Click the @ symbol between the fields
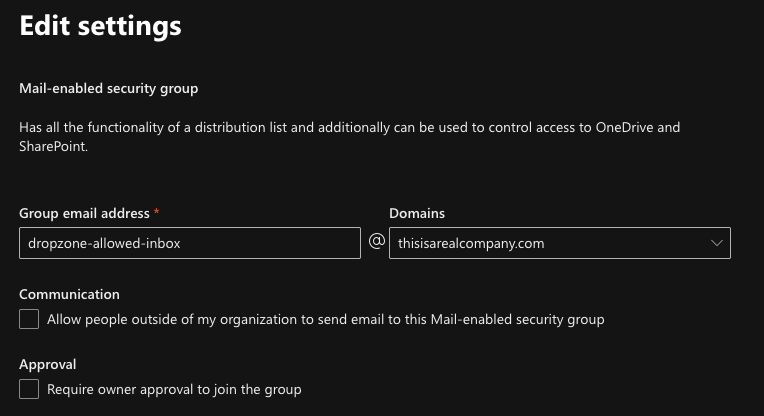The height and width of the screenshot is (416, 764). pyautogui.click(x=376, y=242)
